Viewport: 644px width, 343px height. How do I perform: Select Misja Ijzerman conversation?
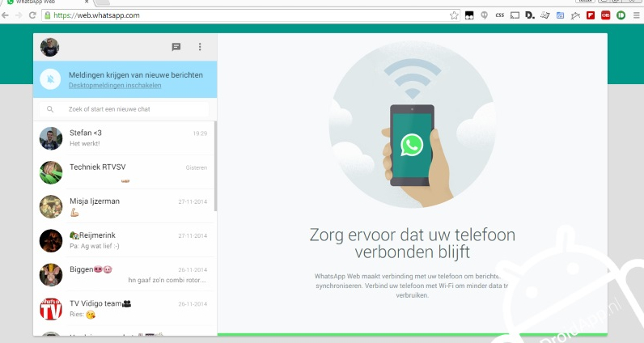(x=124, y=206)
